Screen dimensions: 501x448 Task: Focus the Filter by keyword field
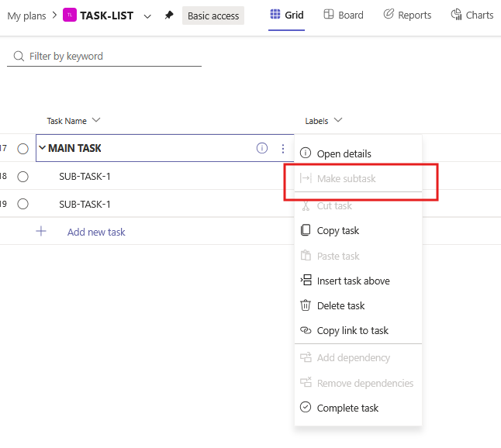pos(104,57)
